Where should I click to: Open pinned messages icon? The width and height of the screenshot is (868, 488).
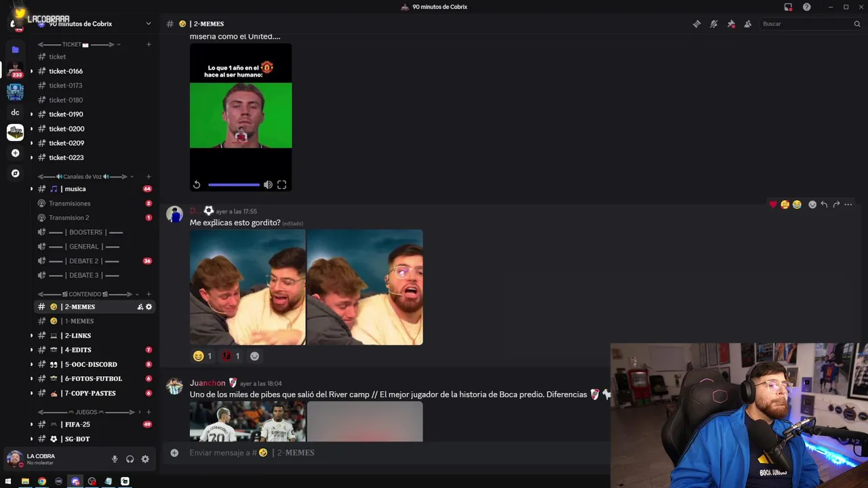pos(731,24)
